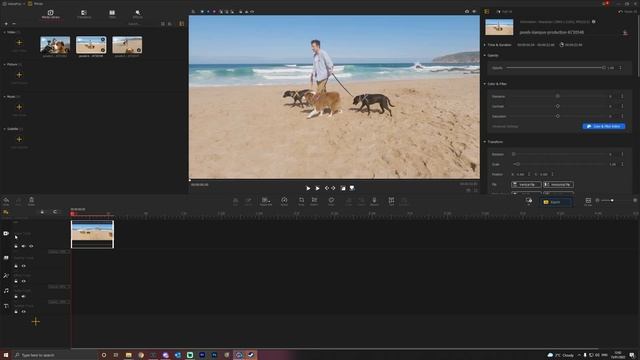Switch to the Titles tab
The width and height of the screenshot is (640, 360).
click(112, 14)
